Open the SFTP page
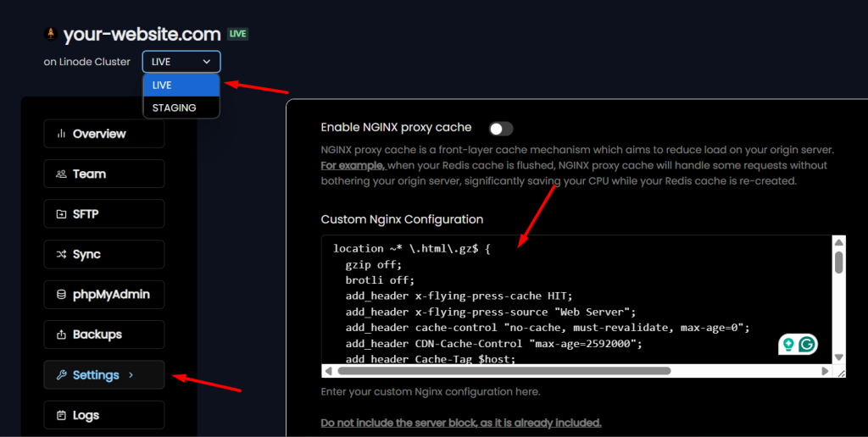Screen dimensions: 868x437 (104, 214)
